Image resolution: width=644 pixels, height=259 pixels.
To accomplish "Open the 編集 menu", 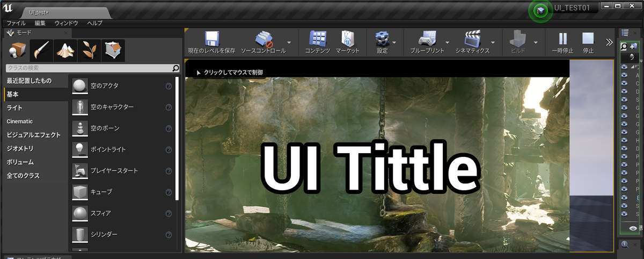I will [x=40, y=23].
